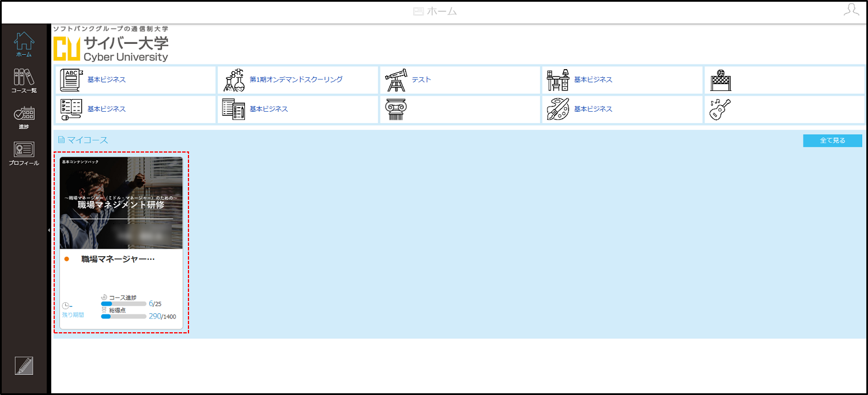The width and height of the screenshot is (868, 395).
Task: Click the pencil edit icon in sidebar
Action: pos(24,366)
